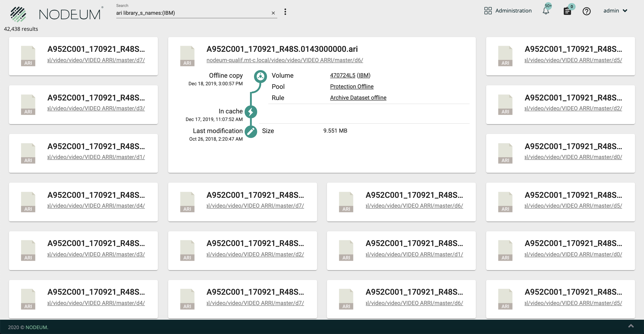Select the Offline copy tape icon
Viewport: 644px width, 334px height.
260,76
